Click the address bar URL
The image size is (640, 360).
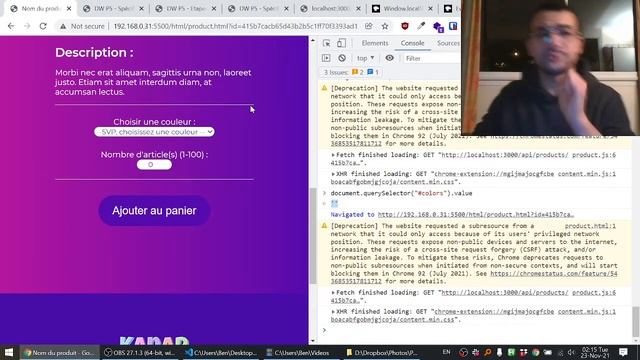[x=235, y=26]
